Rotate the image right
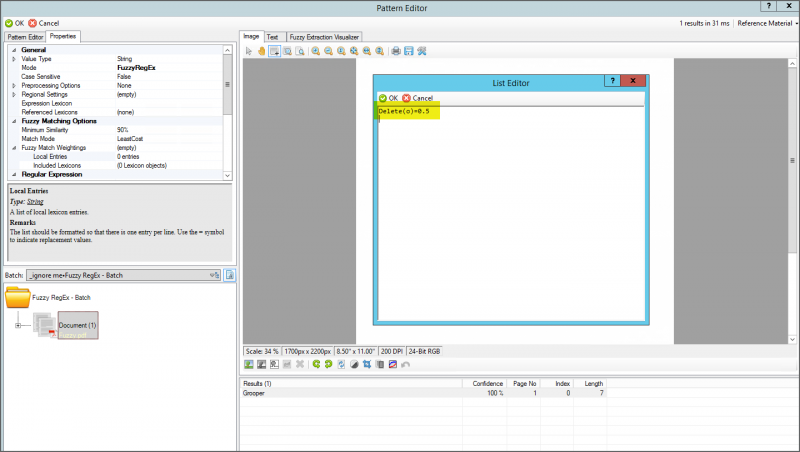800x452 pixels. (329, 364)
